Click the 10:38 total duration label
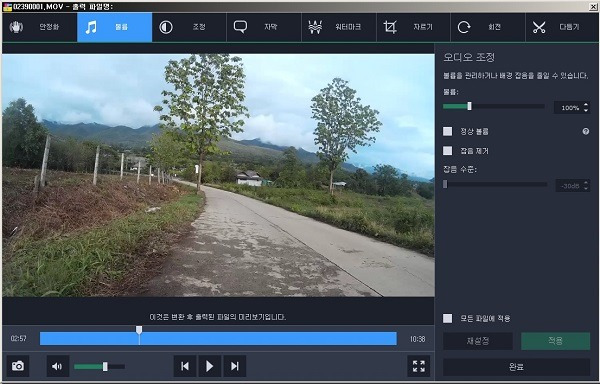 click(417, 339)
